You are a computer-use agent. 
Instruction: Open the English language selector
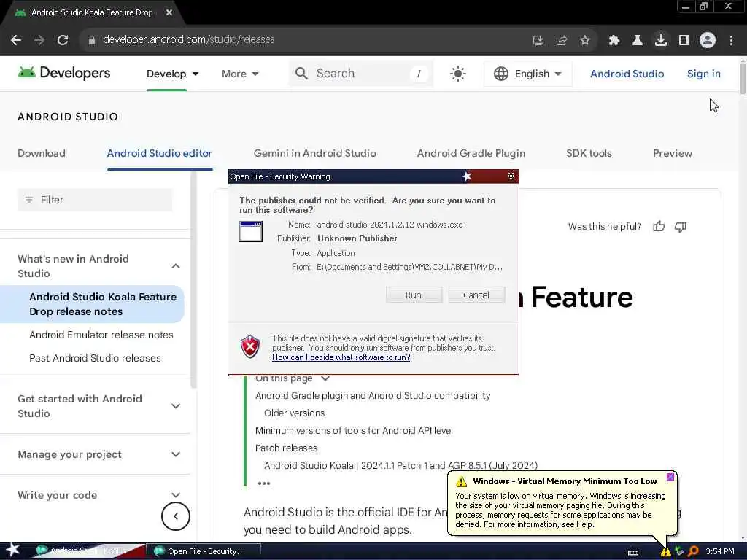(527, 74)
